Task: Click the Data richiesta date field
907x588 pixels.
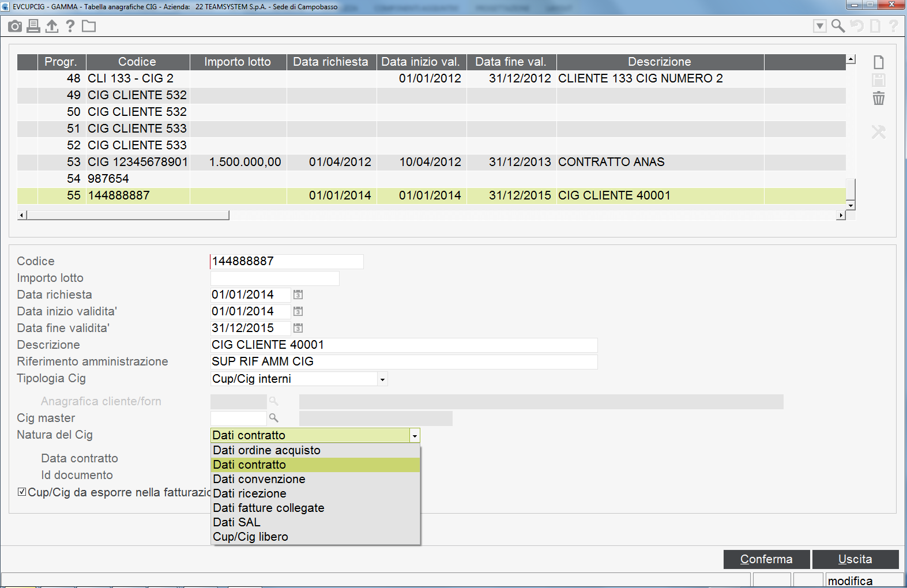Action: [x=250, y=295]
